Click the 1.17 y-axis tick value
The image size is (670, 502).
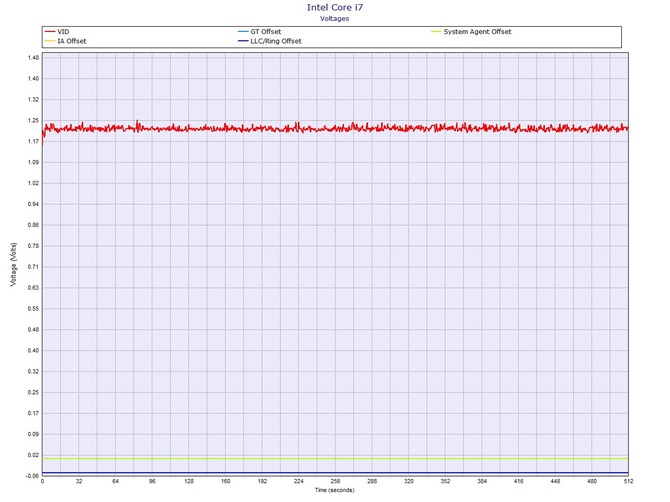tap(33, 141)
